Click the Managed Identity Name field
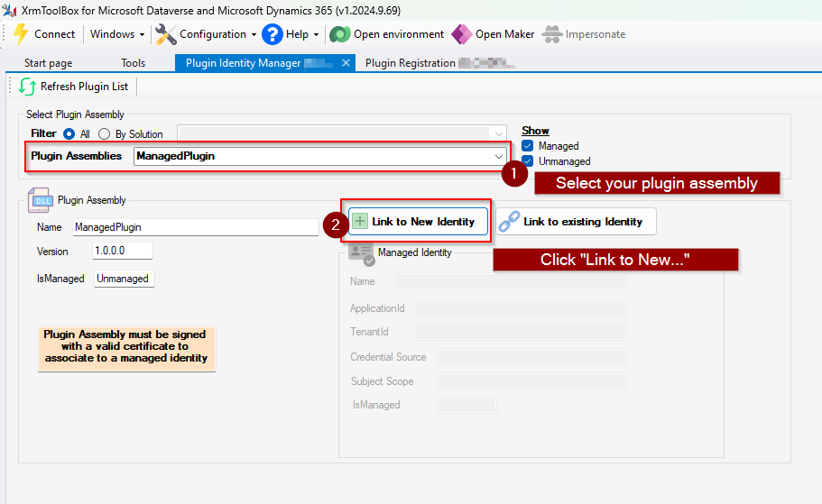 [511, 281]
